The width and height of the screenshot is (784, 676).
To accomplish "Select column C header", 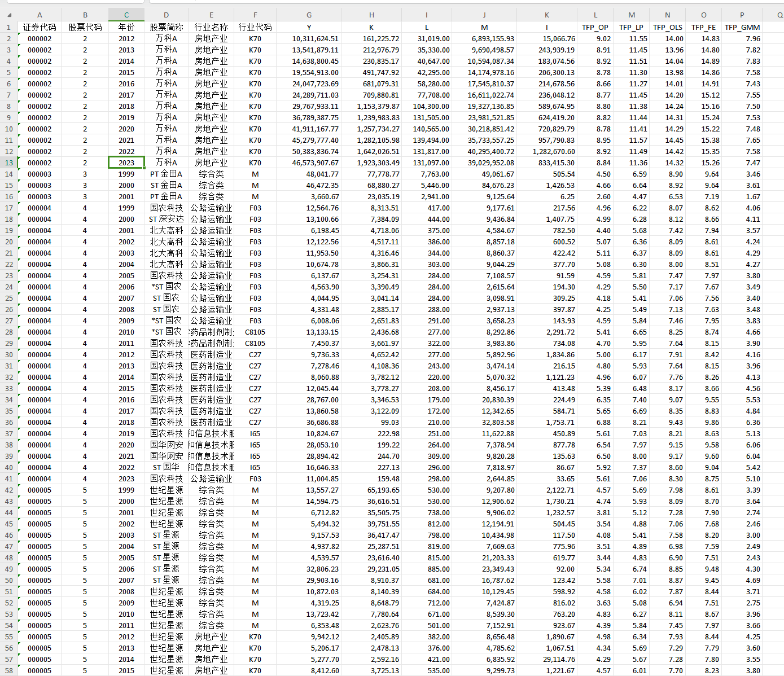I will click(126, 15).
